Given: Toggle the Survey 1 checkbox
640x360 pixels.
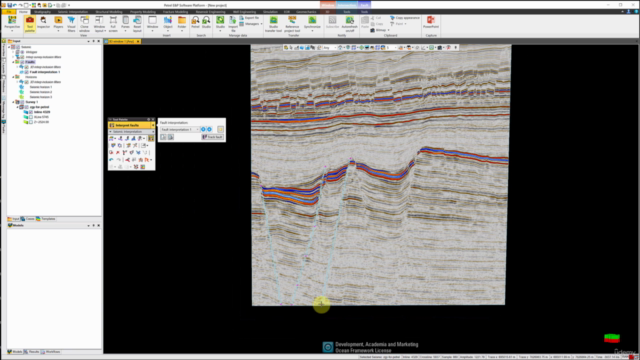Looking at the screenshot, I should (22, 102).
